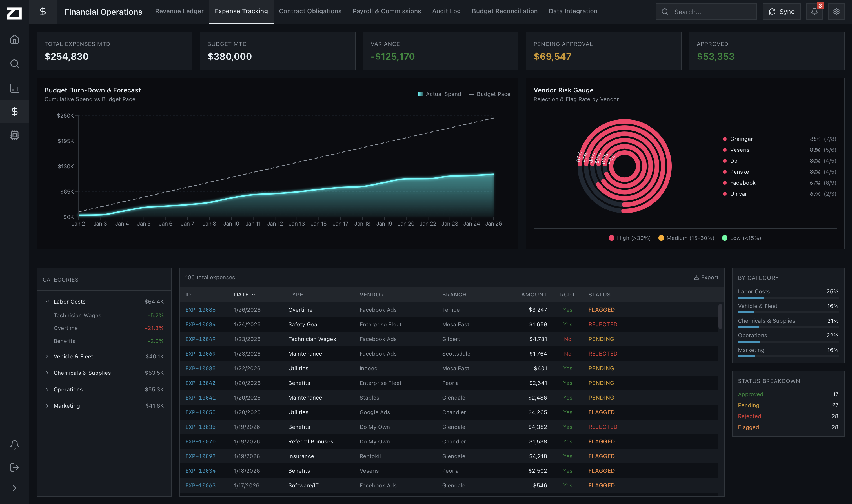Toggle the High (>30%) risk legend filter

(629, 238)
